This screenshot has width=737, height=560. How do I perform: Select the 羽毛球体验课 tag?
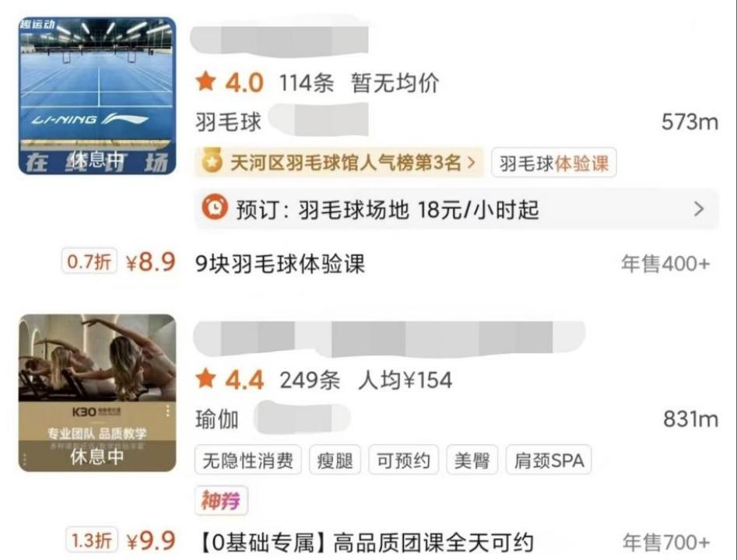point(553,163)
